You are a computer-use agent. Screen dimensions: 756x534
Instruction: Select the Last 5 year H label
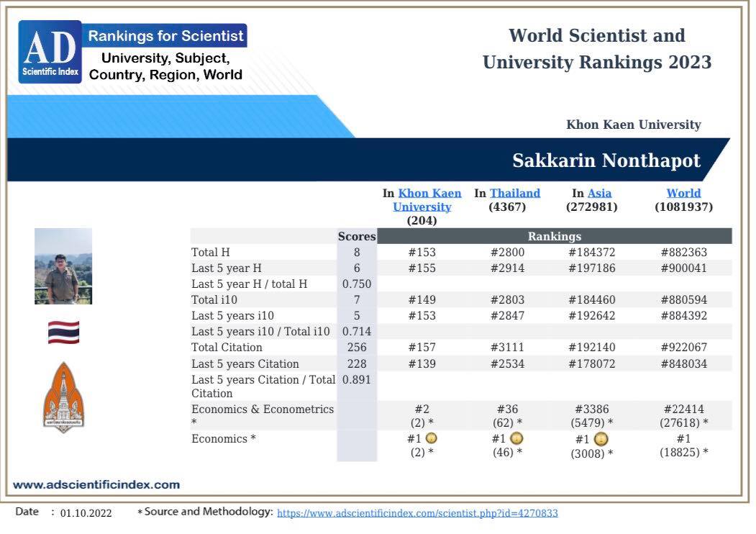pos(227,268)
